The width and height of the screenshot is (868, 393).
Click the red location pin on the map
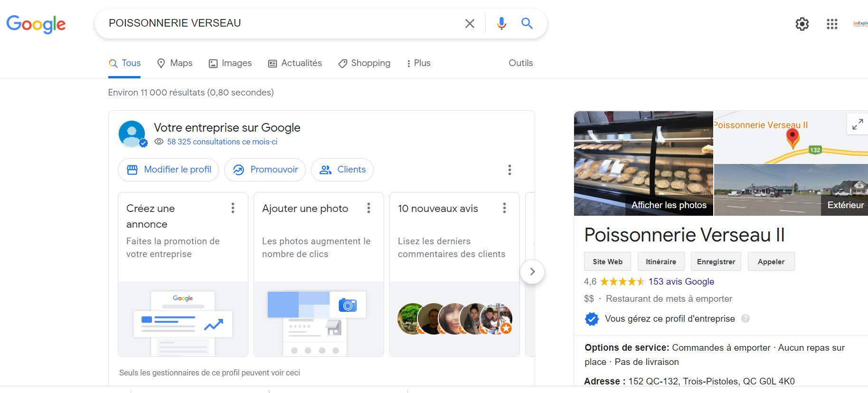click(x=793, y=138)
